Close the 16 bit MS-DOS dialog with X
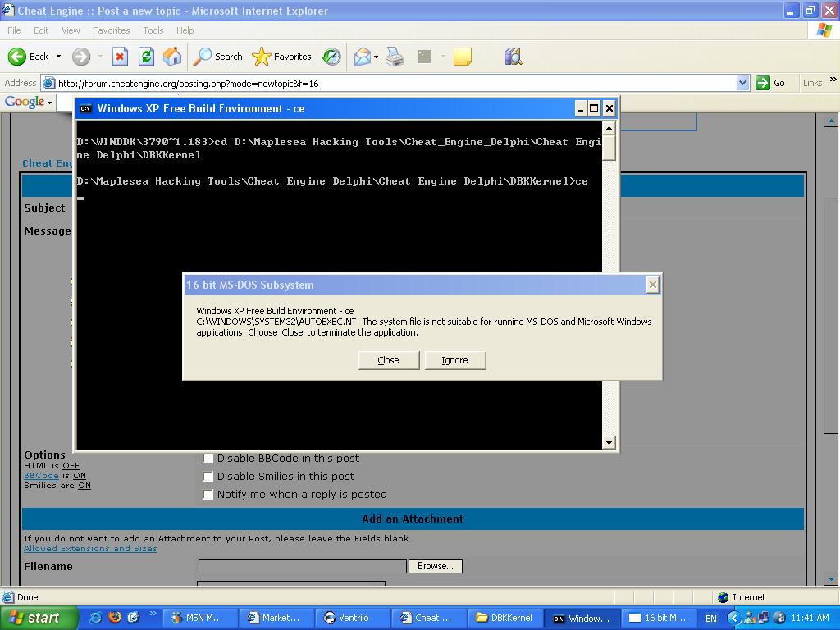Screen dimensions: 840x630 pos(652,285)
